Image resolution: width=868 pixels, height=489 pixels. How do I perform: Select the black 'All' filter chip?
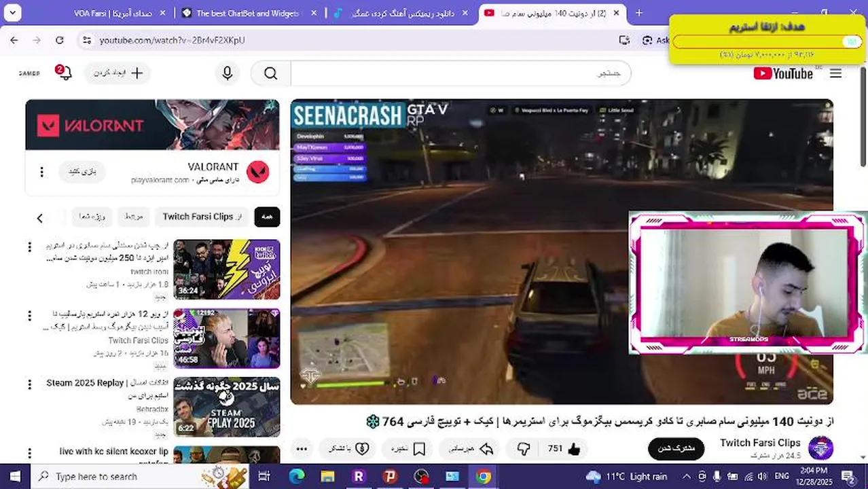tap(267, 217)
